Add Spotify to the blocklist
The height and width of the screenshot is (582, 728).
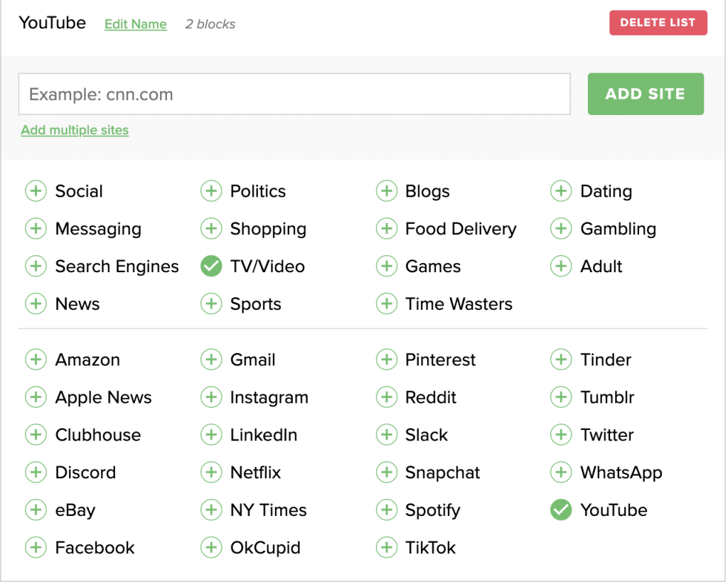pos(387,510)
